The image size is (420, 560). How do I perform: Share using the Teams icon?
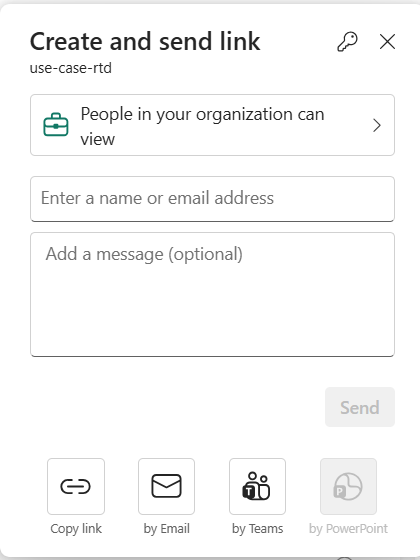[x=257, y=486]
